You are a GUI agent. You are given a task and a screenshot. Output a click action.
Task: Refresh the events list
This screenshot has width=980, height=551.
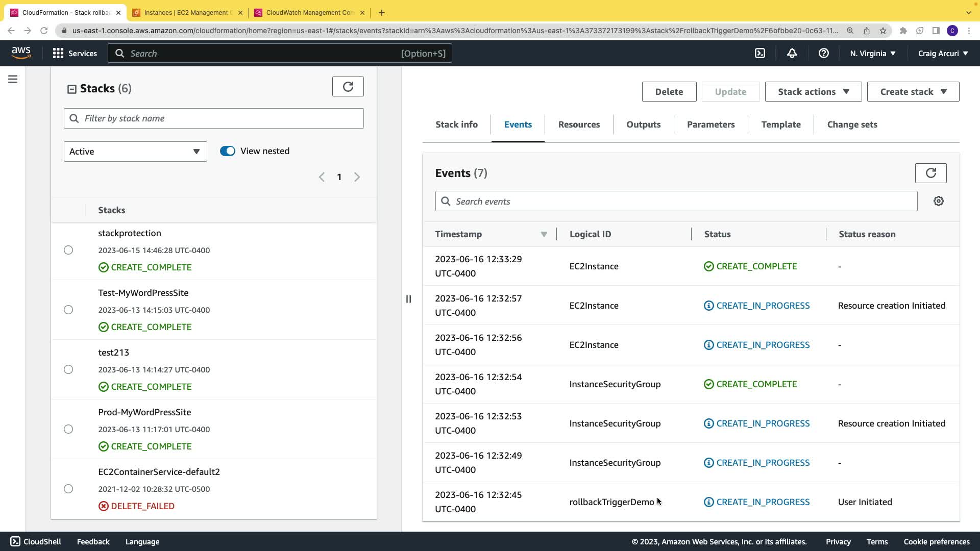(x=930, y=173)
